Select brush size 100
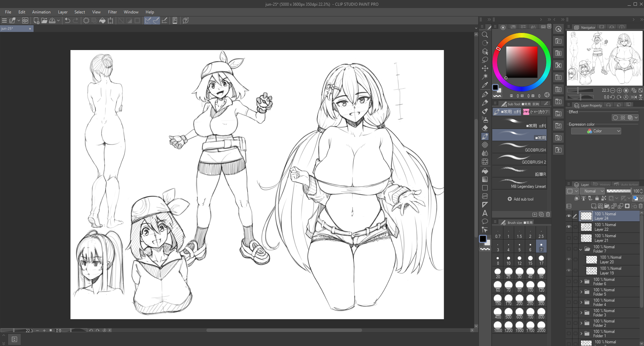The image size is (644, 346). point(530,287)
